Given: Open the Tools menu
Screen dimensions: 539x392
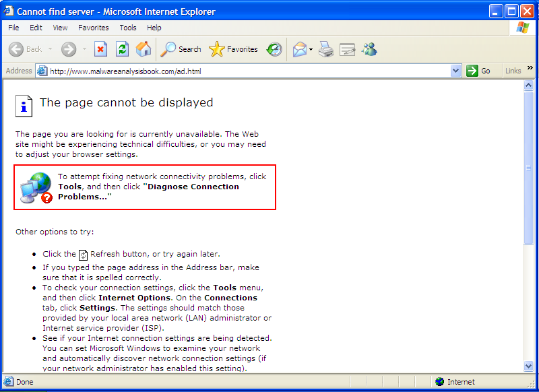Looking at the screenshot, I should tap(128, 28).
